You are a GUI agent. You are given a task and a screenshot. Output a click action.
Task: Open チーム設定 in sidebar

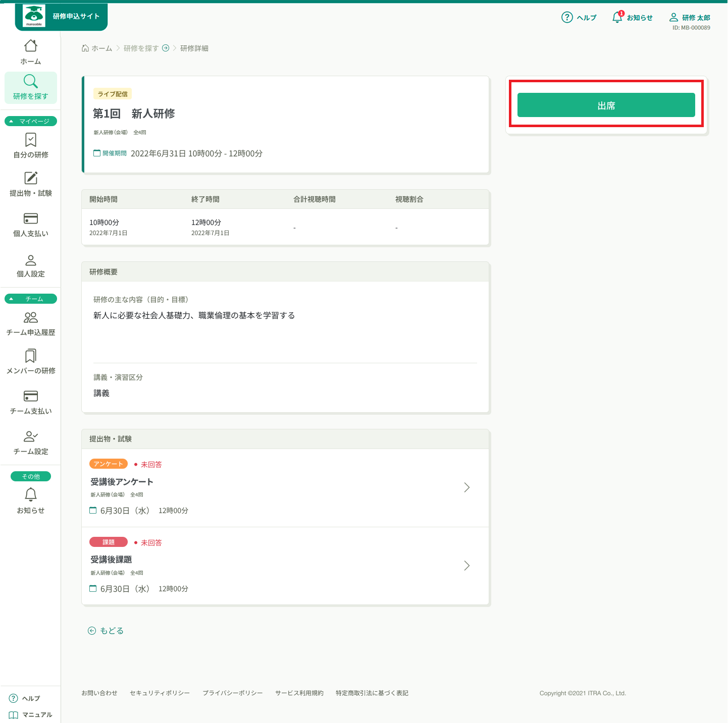pyautogui.click(x=31, y=442)
